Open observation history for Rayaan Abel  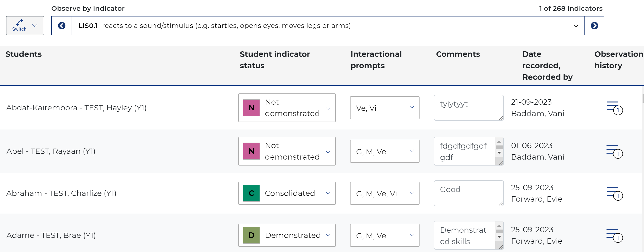click(x=614, y=151)
